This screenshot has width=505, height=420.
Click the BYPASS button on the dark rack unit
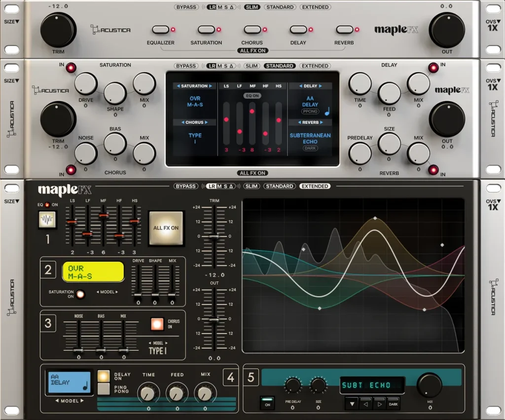point(185,186)
